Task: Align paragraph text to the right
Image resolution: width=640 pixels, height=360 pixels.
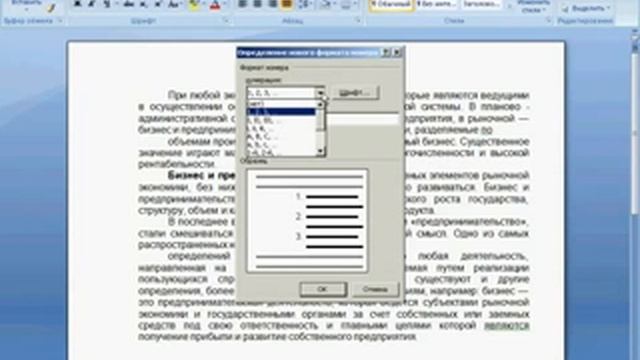Action: pos(272,4)
